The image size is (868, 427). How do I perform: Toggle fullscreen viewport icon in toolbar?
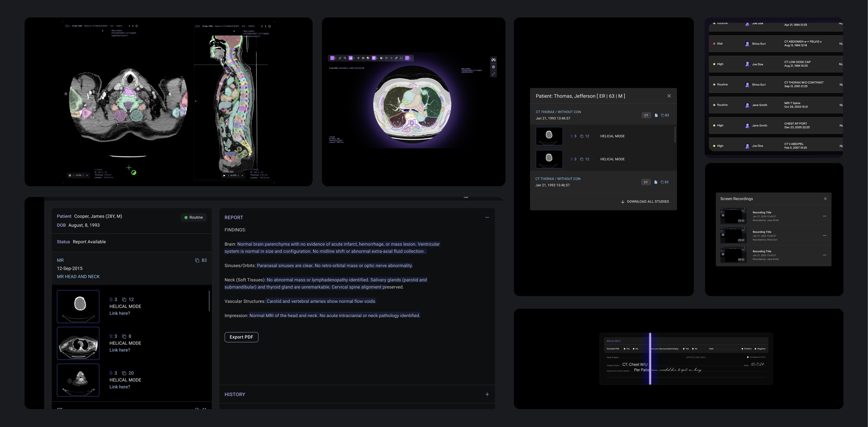[x=401, y=58]
